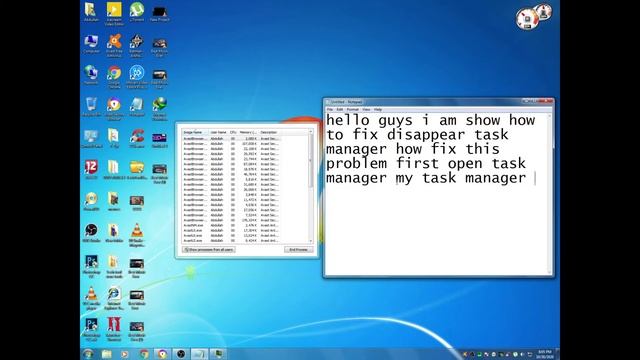Open the red 12 application desktop icon

[x=91, y=170]
